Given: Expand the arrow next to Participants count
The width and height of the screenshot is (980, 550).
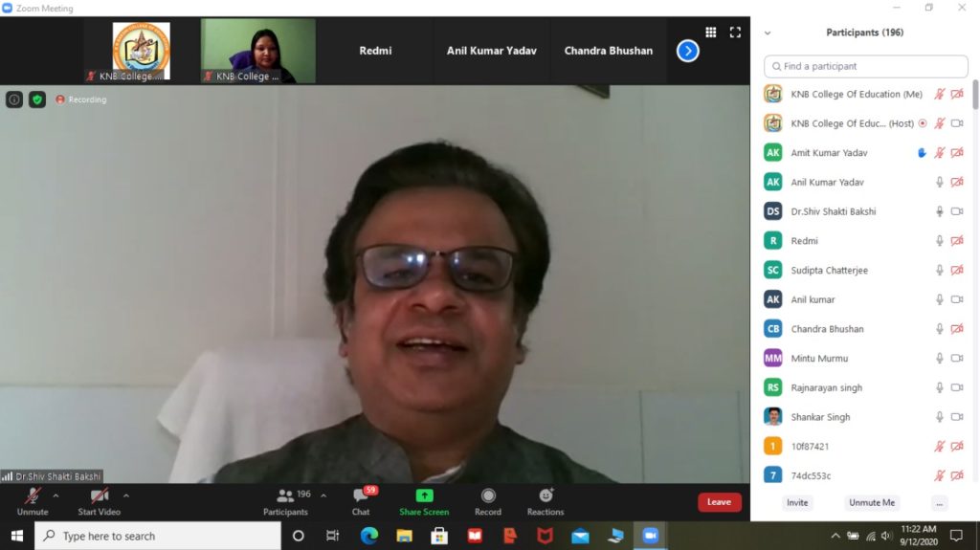Looking at the screenshot, I should click(323, 495).
